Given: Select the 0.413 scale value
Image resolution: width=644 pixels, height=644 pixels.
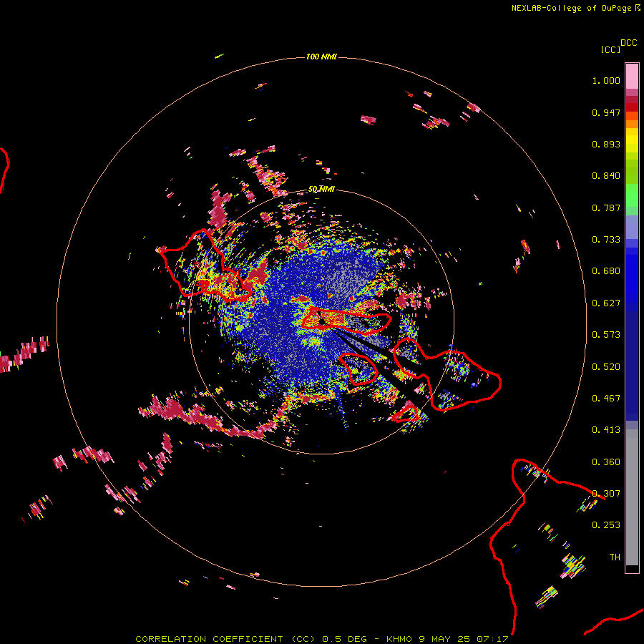Looking at the screenshot, I should pos(606,430).
